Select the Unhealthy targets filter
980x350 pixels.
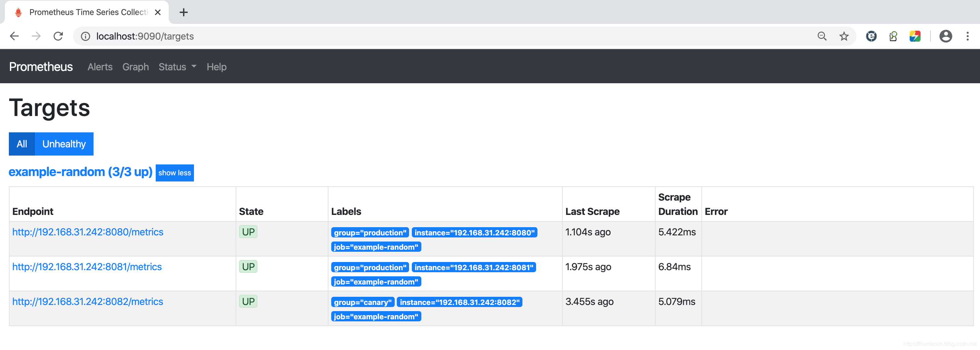(x=64, y=144)
